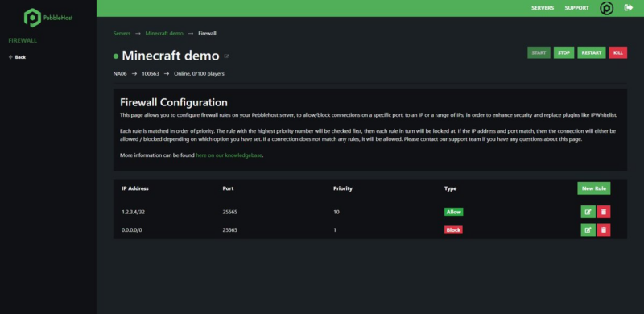Click the Priority column header
This screenshot has width=644, height=314.
pyautogui.click(x=343, y=188)
